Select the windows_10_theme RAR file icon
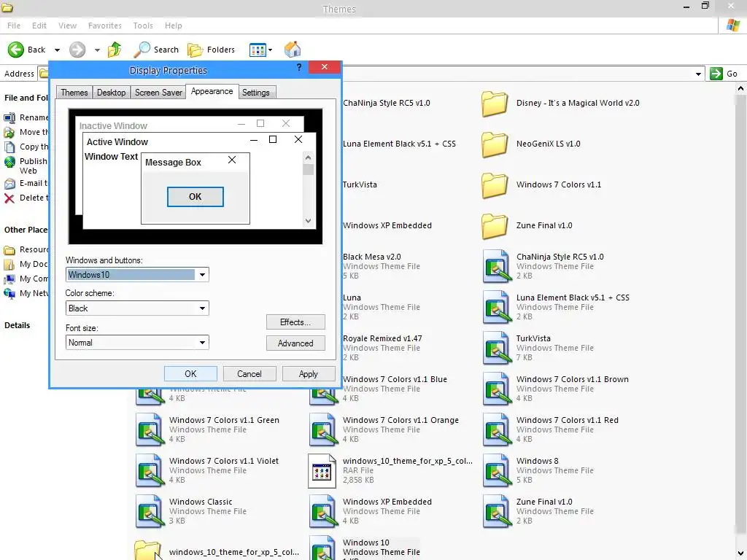The width and height of the screenshot is (747, 560). (322, 472)
